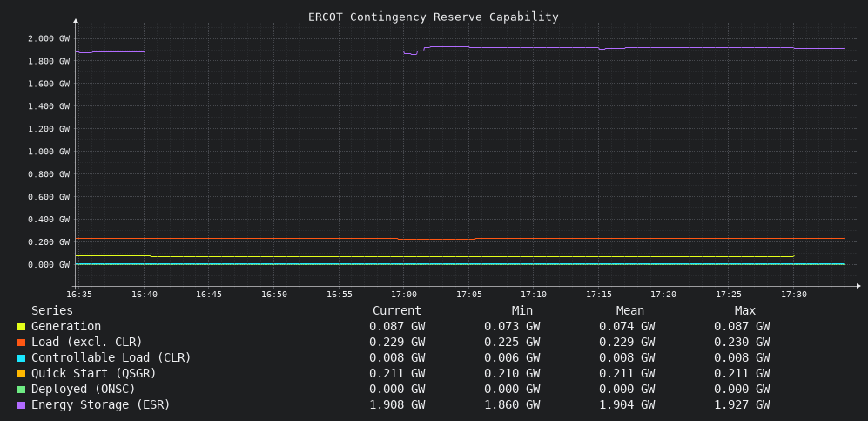Click the 17:00 time axis label
Viewport: 868px width, 421px height.
(x=404, y=294)
